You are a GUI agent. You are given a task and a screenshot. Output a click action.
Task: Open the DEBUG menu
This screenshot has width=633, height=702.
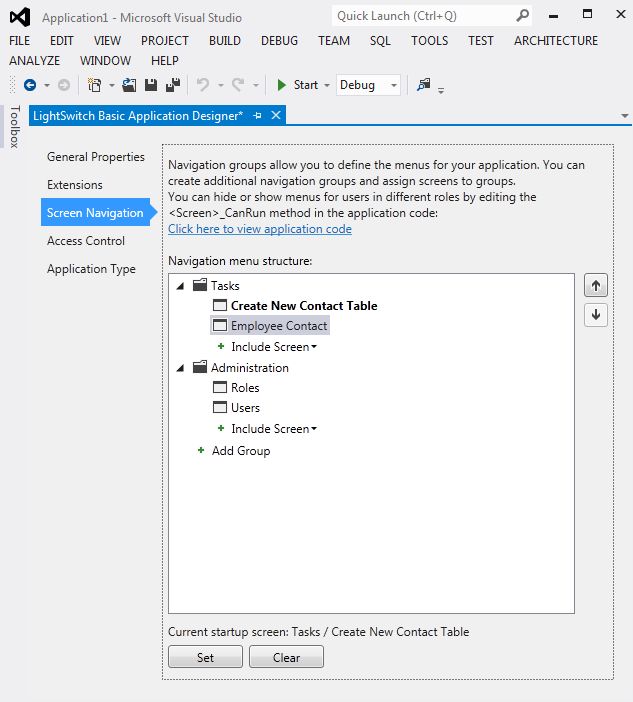pos(279,41)
